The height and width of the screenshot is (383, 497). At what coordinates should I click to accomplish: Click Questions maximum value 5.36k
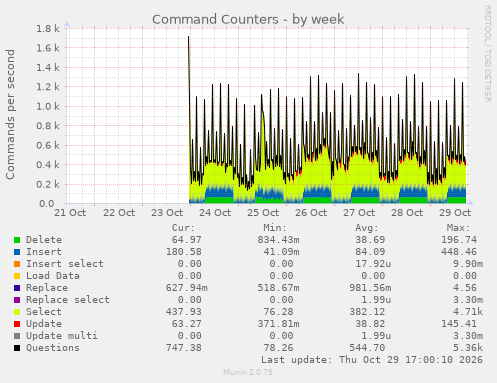pyautogui.click(x=468, y=348)
